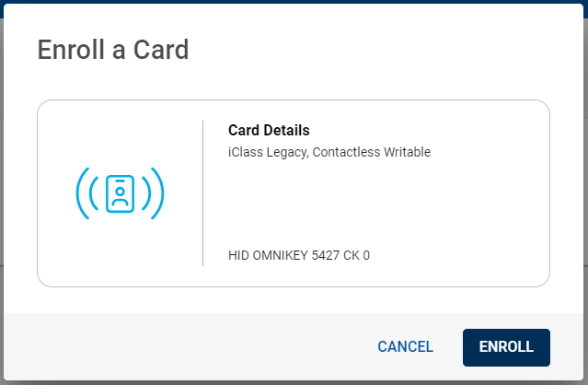This screenshot has width=588, height=385.
Task: Click the right signal waves of card icon
Action: coord(153,193)
